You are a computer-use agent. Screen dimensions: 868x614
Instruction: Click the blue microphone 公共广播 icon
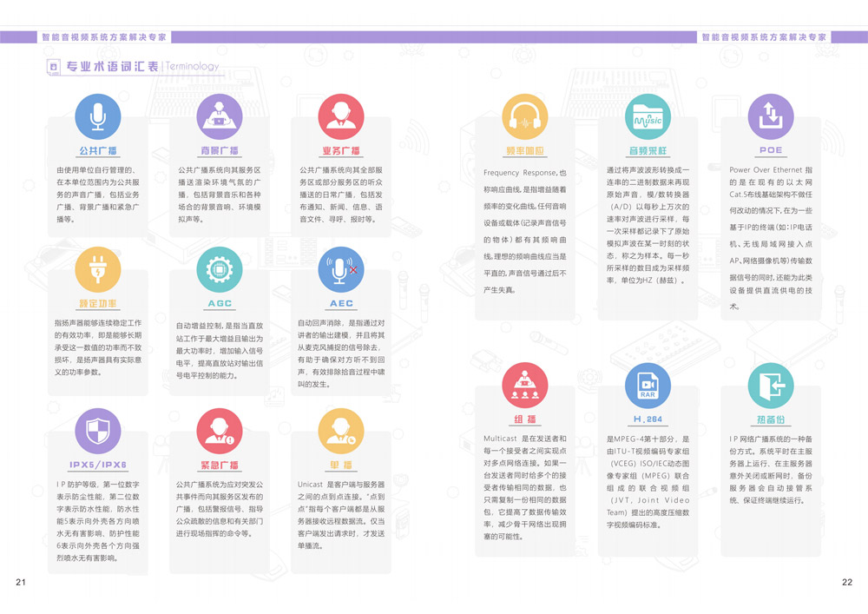(x=98, y=116)
